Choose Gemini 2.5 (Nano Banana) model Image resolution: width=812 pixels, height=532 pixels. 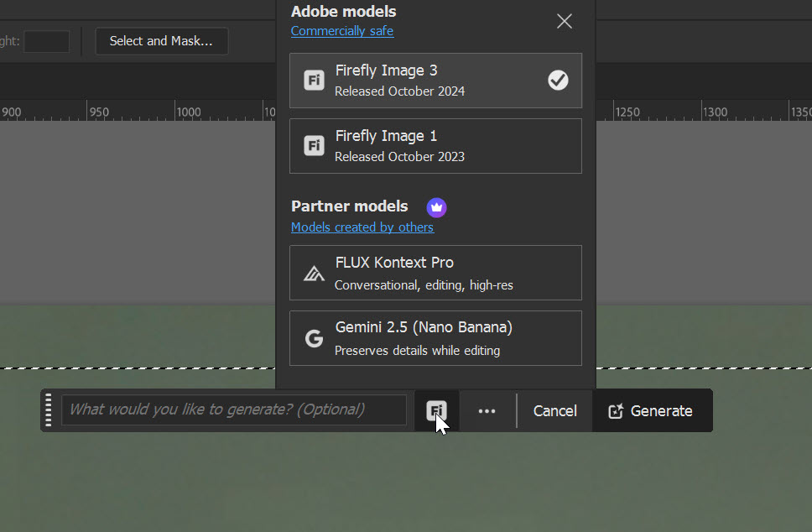[435, 338]
